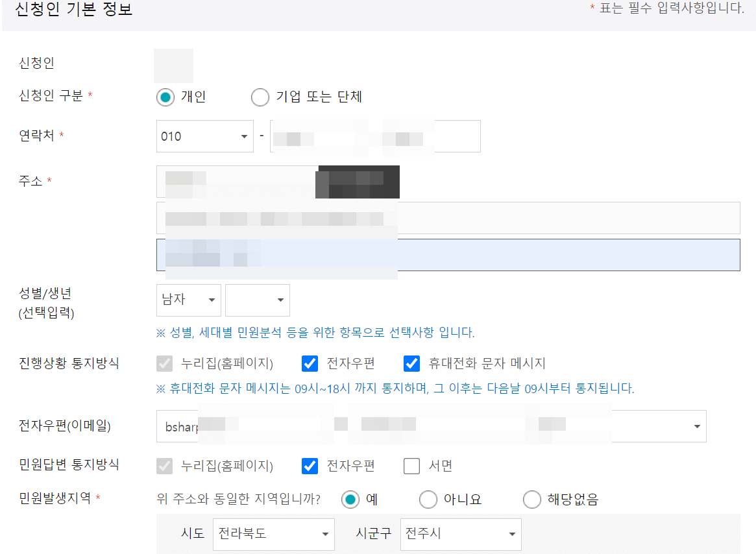This screenshot has width=756, height=554.
Task: Click the 위 주소와 동일한 지역입니까? text
Action: [x=239, y=499]
